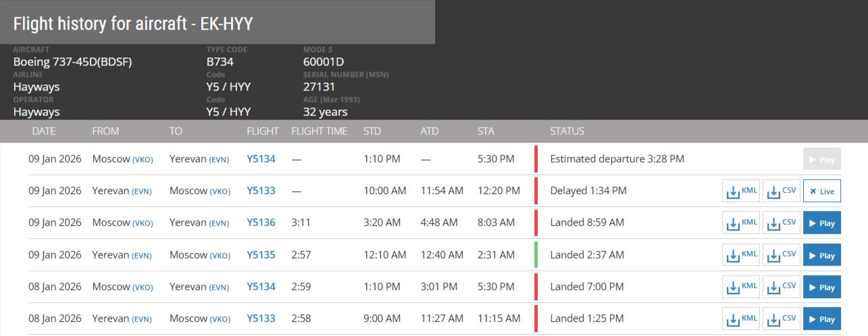This screenshot has height=336, width=868.
Task: Click the STATUS column header
Action: pos(567,131)
